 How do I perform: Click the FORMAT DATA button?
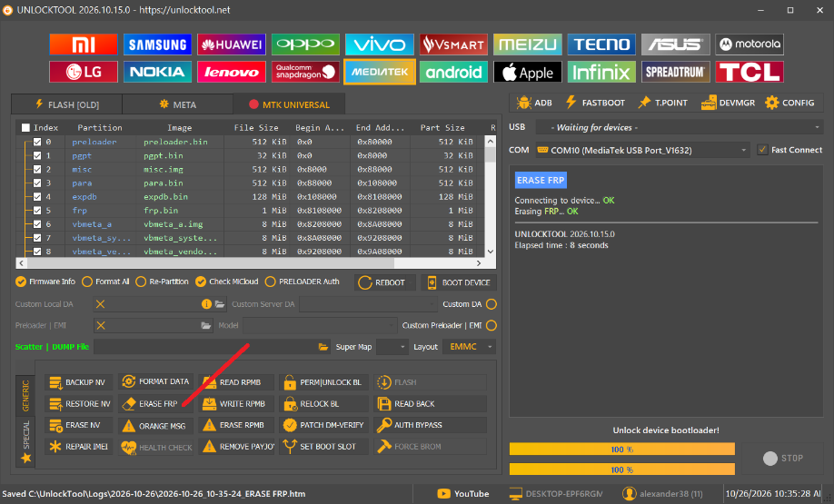coord(156,381)
